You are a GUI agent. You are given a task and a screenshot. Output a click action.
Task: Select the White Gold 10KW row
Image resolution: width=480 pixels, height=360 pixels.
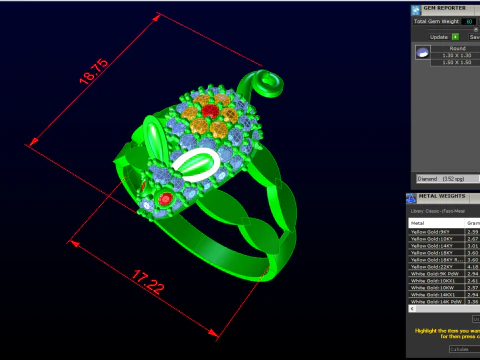pos(444,288)
